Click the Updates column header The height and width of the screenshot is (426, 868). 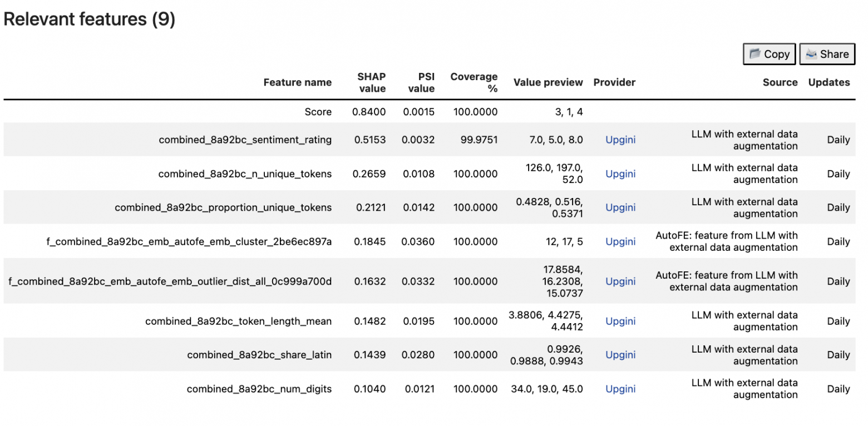click(x=828, y=82)
